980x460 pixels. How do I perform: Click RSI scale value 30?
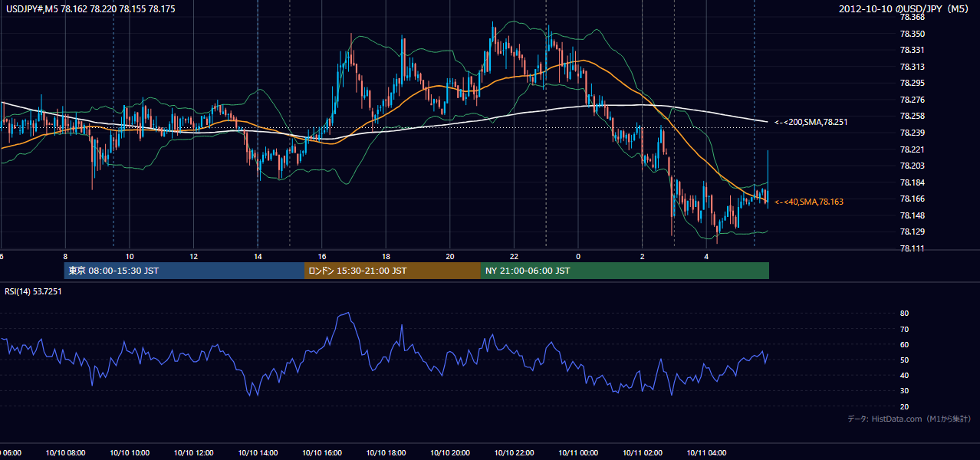click(904, 391)
